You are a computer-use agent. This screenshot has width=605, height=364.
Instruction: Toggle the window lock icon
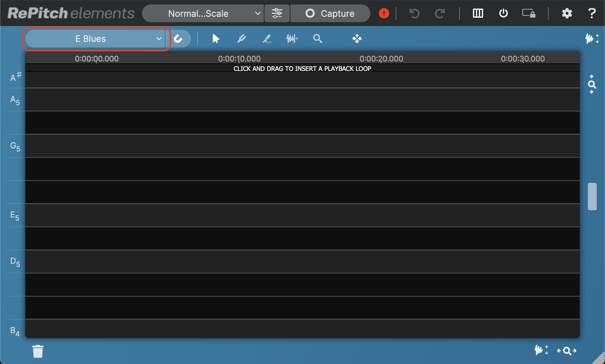[529, 13]
